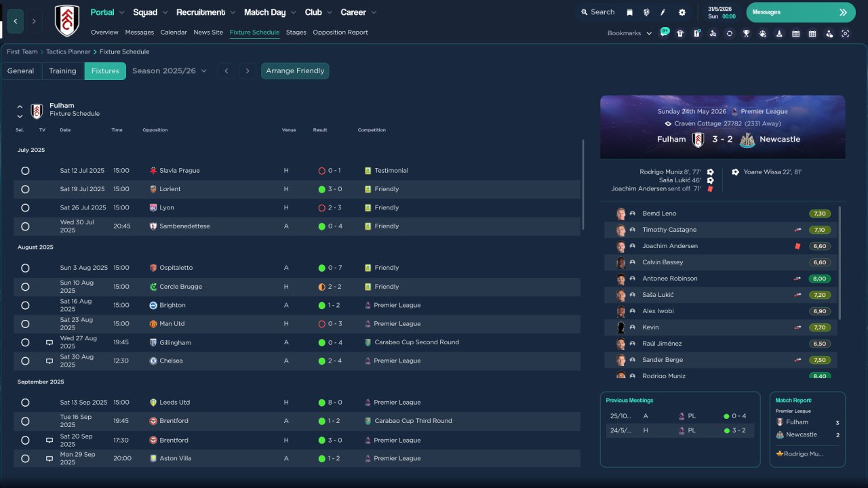Open the trophy bookmark shortcut icon

coord(746,33)
